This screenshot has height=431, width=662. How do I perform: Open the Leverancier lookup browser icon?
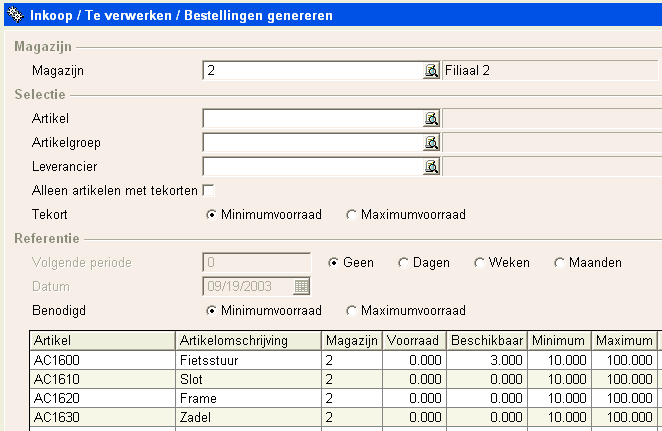(431, 167)
